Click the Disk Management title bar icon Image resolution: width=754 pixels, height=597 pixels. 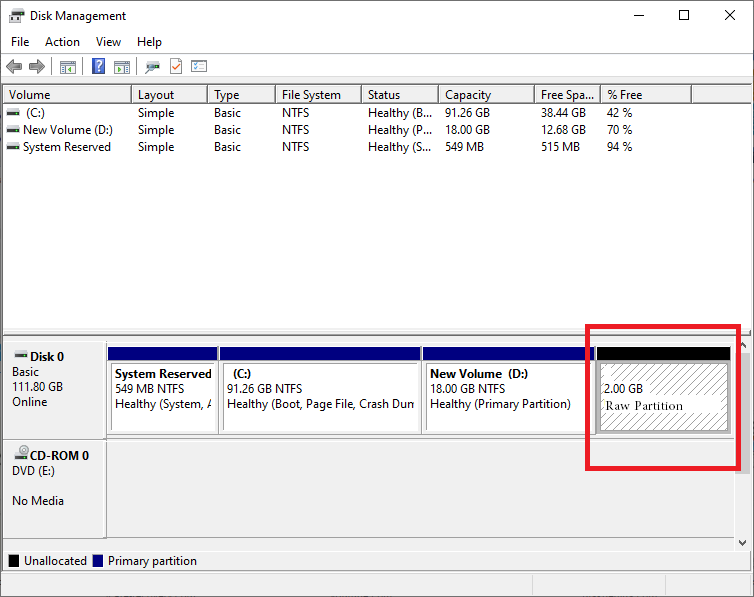(17, 16)
